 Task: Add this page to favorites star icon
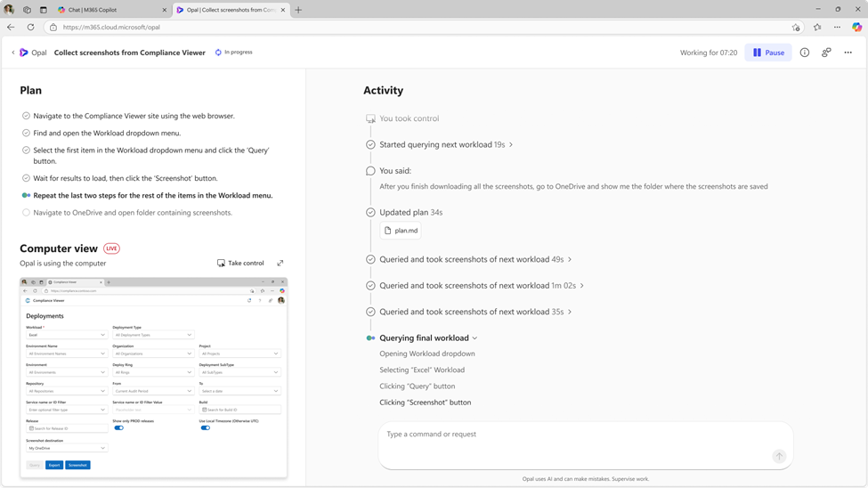tap(796, 27)
